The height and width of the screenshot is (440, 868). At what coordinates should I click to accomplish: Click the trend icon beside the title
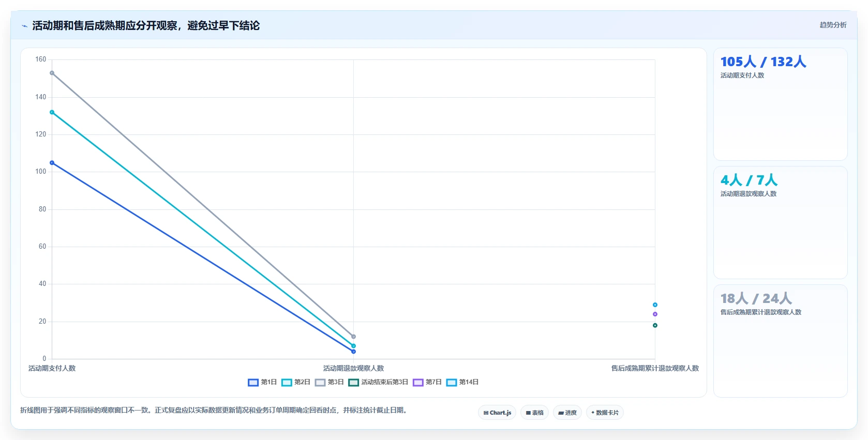click(x=24, y=26)
